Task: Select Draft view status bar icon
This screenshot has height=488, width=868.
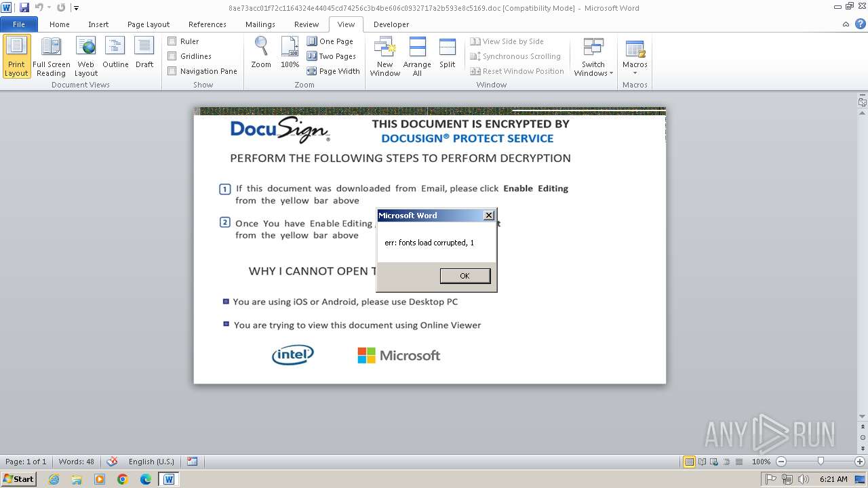Action: (x=738, y=462)
